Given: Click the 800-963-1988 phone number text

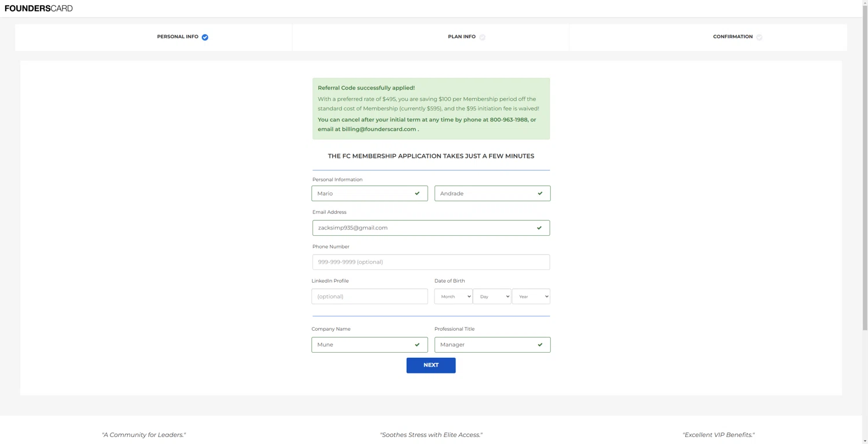Looking at the screenshot, I should coord(509,120).
